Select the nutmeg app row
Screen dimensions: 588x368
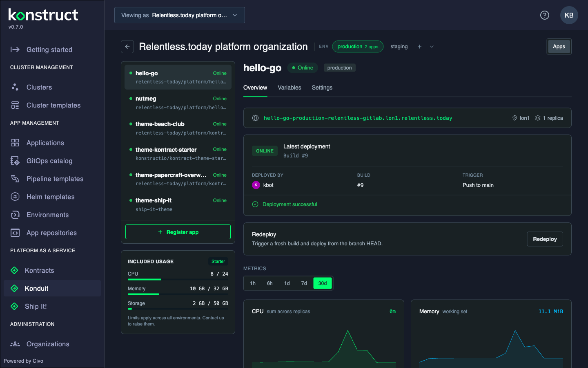coord(178,103)
